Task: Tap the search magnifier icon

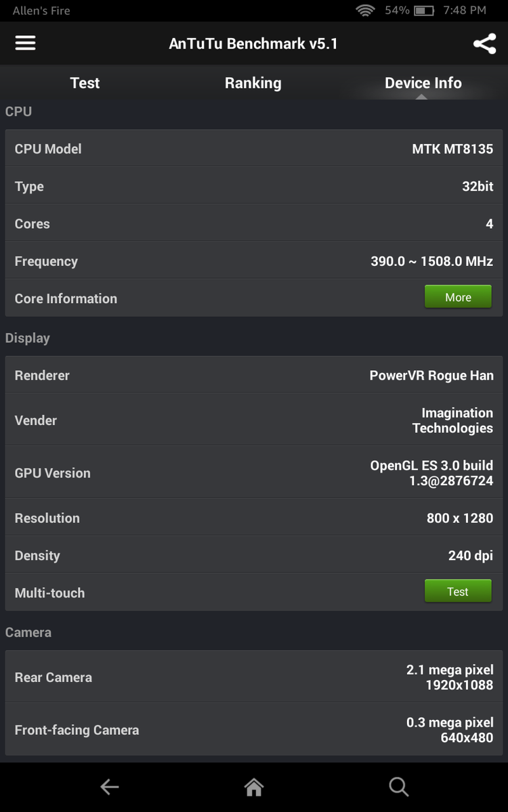Action: click(x=398, y=786)
